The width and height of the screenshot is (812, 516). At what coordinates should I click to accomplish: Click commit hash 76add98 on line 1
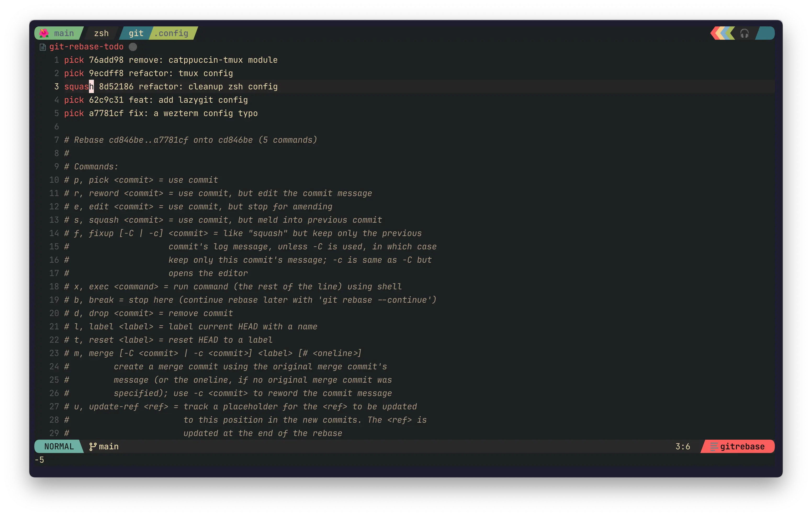(x=106, y=60)
